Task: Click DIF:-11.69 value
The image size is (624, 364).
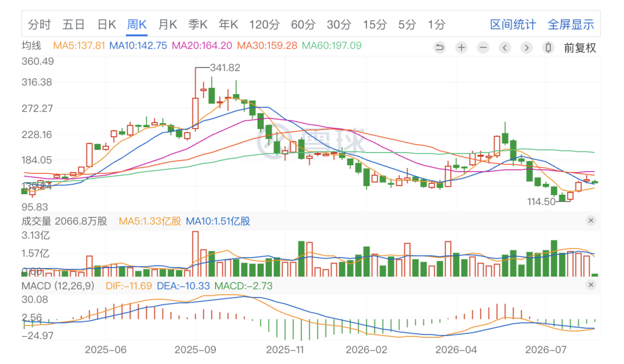Action: click(x=128, y=286)
